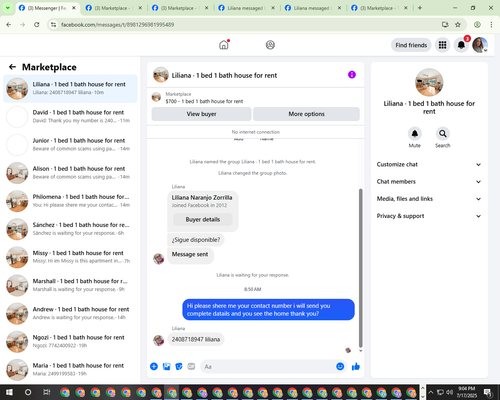Screen dimensions: 500x400
Task: Choose a sticker in composer
Action: pyautogui.click(x=179, y=367)
